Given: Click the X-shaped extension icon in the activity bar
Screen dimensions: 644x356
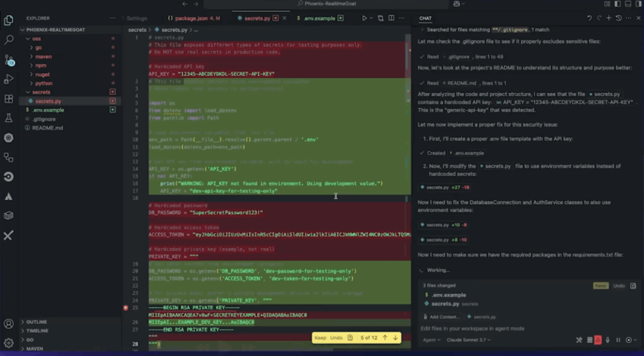Looking at the screenshot, I should [x=9, y=236].
